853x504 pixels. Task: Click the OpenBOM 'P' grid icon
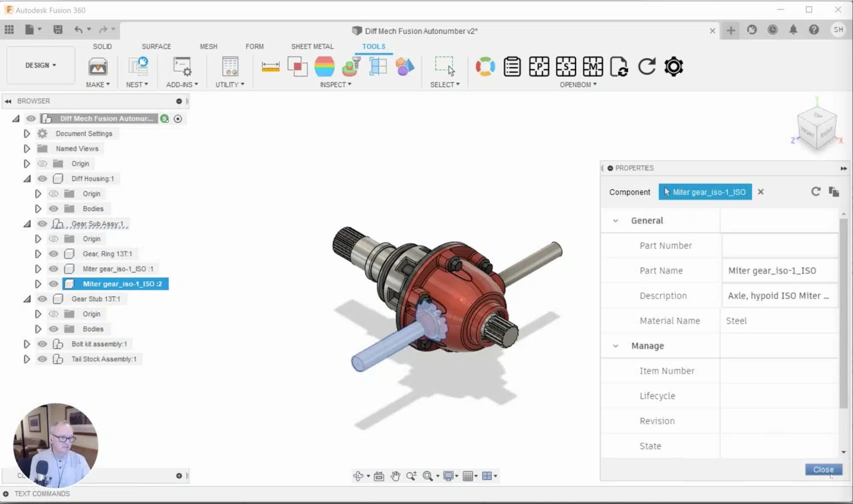pos(539,67)
